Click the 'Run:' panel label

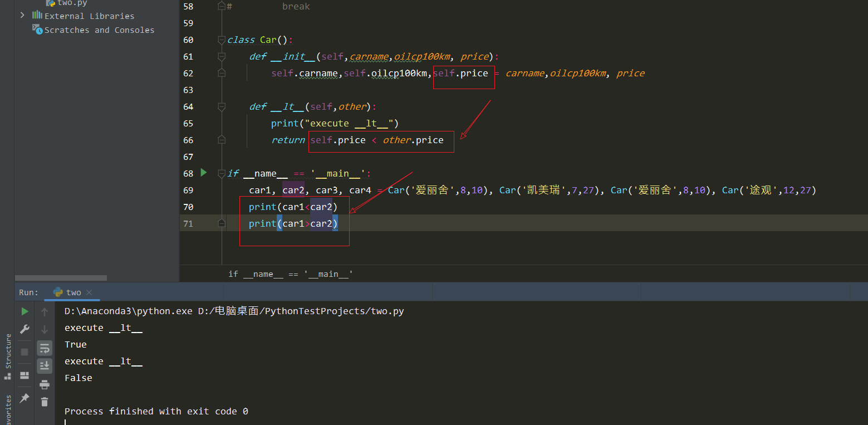(29, 292)
